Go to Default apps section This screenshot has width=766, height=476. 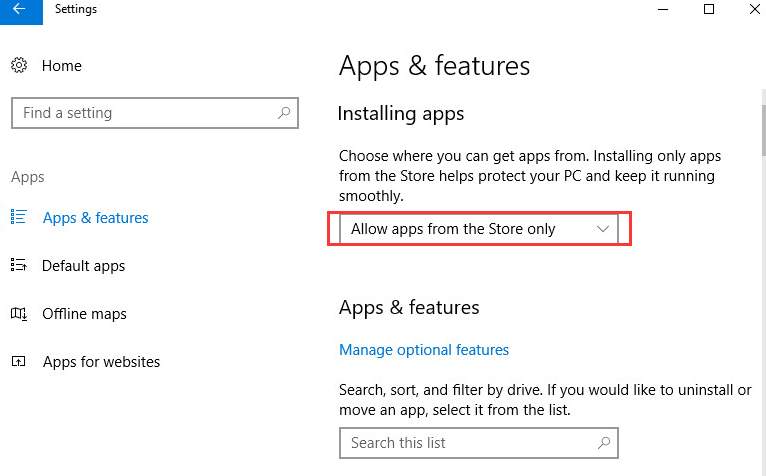tap(84, 266)
